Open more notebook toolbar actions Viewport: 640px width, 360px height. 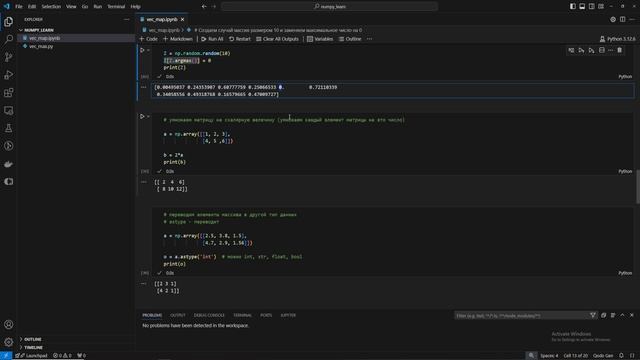369,39
